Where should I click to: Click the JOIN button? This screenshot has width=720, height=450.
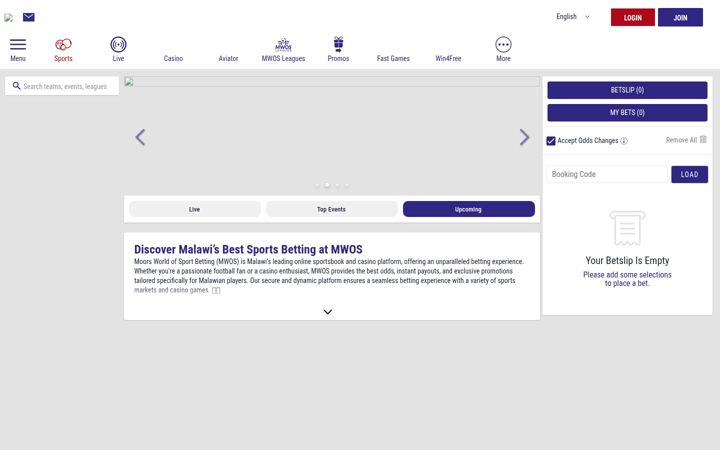pos(681,17)
